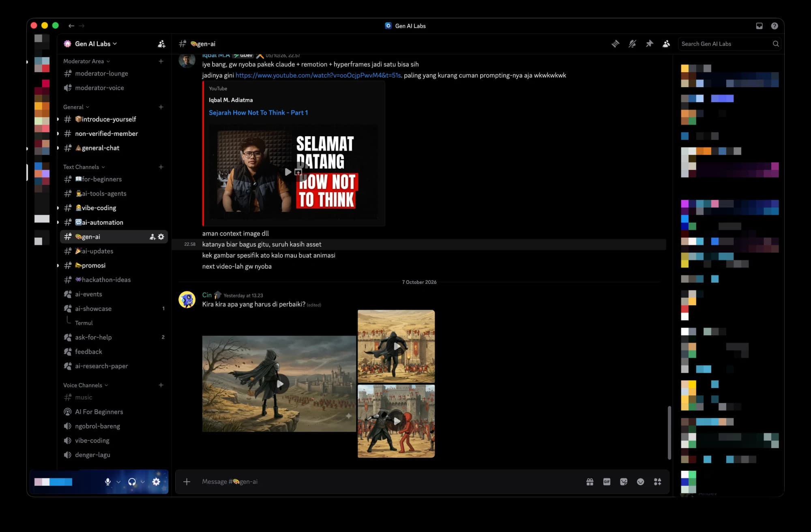Open the ask-for-help forum channel
This screenshot has height=532, width=811.
point(114,337)
